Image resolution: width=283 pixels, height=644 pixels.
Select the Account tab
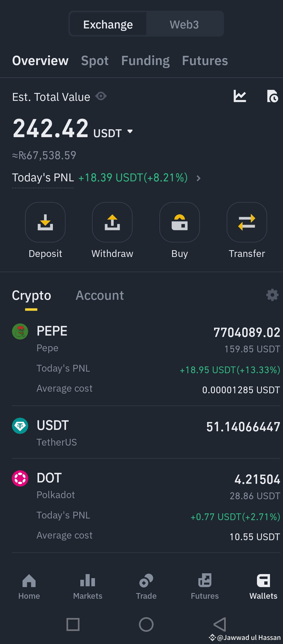tap(100, 295)
